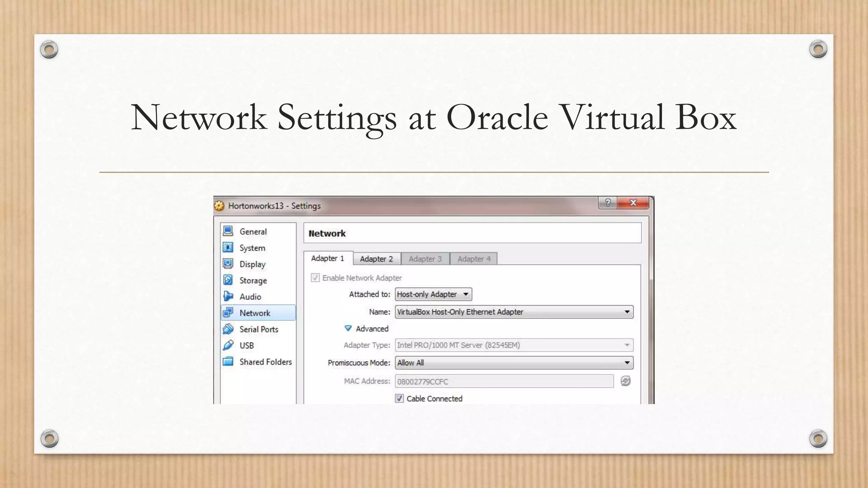
Task: Click the MAC Address text field
Action: coord(504,381)
